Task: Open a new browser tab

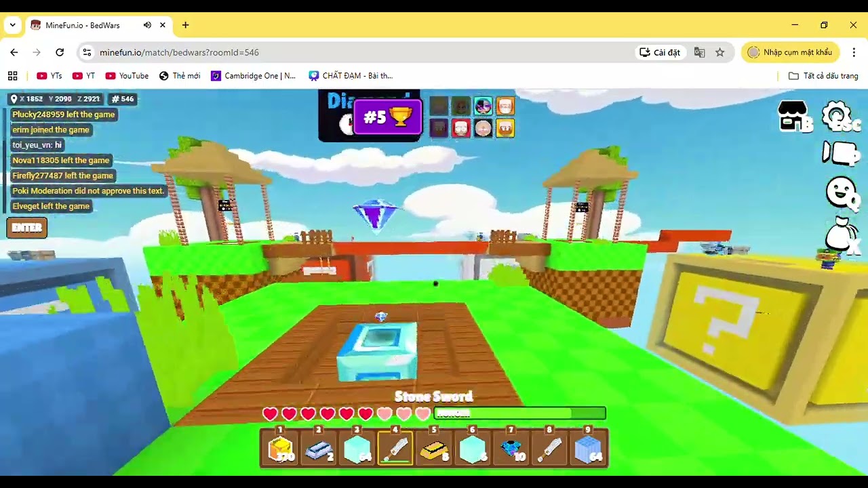Action: [x=185, y=25]
